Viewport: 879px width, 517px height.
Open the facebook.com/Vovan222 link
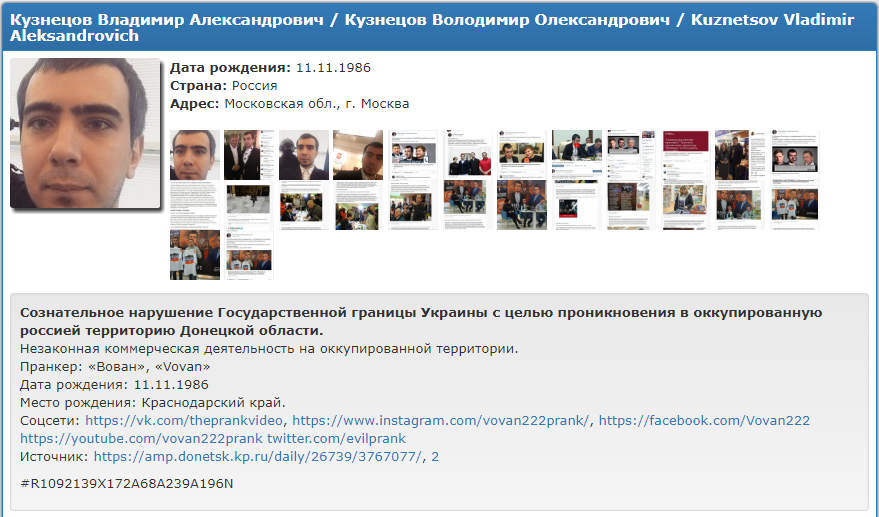point(704,421)
